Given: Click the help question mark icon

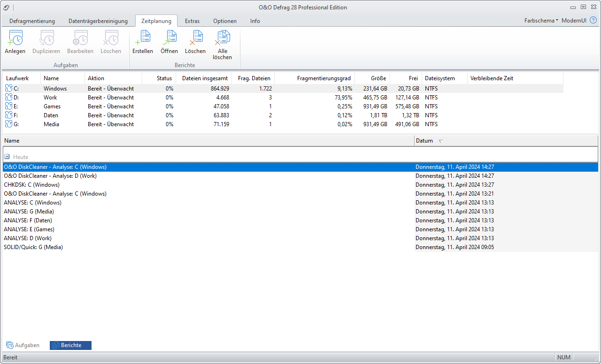Looking at the screenshot, I should (593, 21).
